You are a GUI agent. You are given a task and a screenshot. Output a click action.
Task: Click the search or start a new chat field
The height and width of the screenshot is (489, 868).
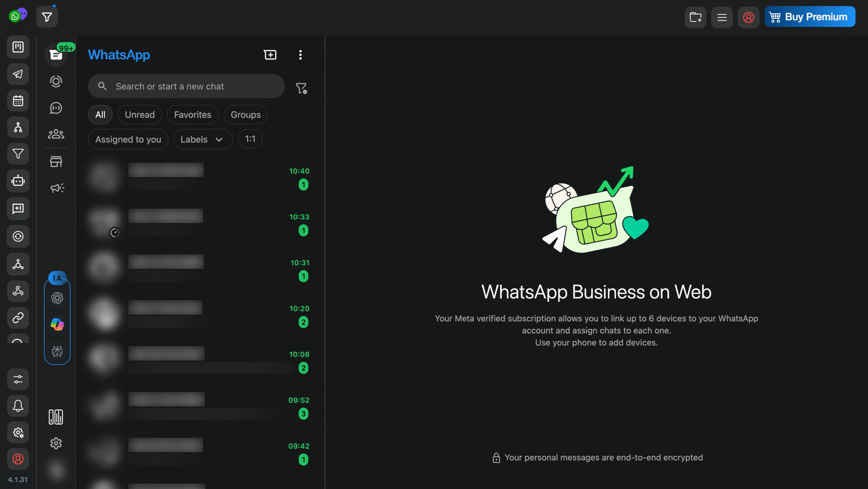(x=186, y=86)
